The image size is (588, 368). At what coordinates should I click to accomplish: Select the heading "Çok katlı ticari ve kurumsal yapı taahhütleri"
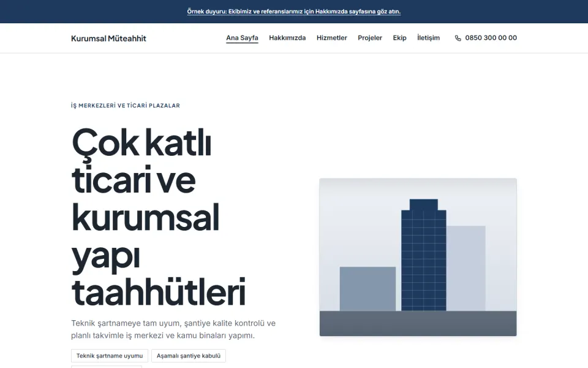(x=159, y=217)
